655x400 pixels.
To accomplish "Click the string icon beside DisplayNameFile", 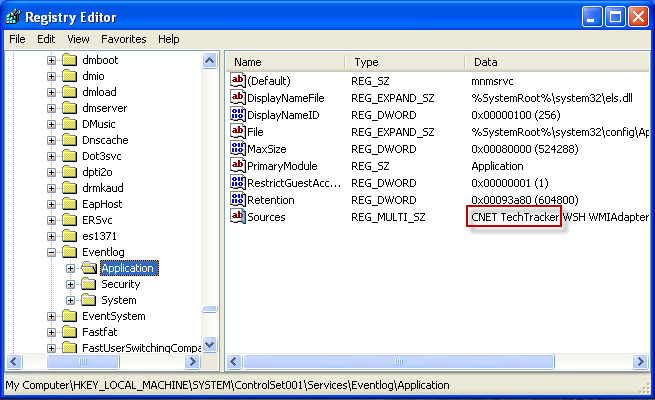I will (x=238, y=97).
